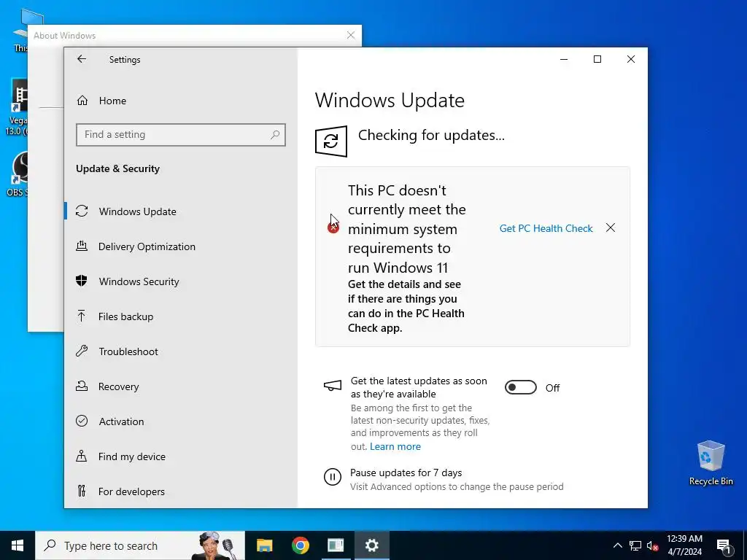Select the Vegas desktop shortcut
This screenshot has width=747, height=560.
click(18, 107)
